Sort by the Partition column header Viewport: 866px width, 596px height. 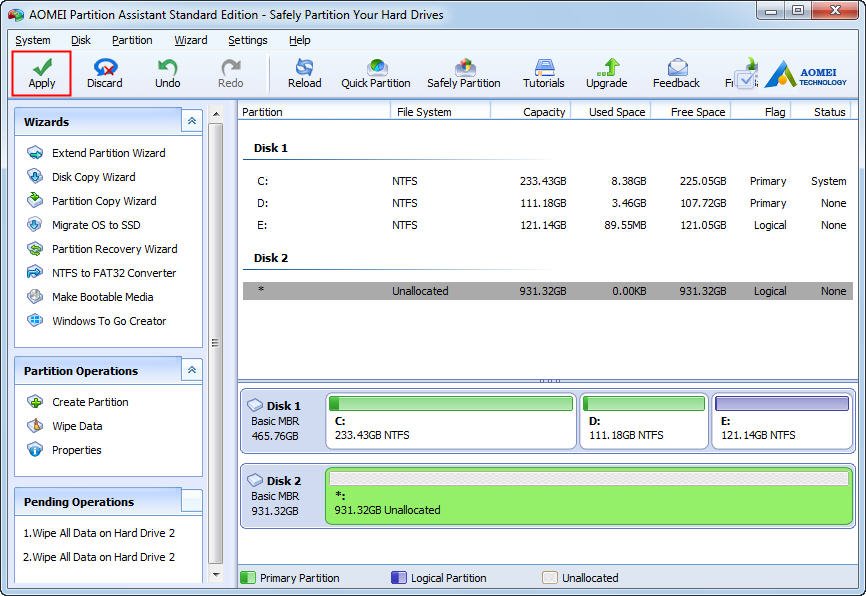[x=314, y=112]
